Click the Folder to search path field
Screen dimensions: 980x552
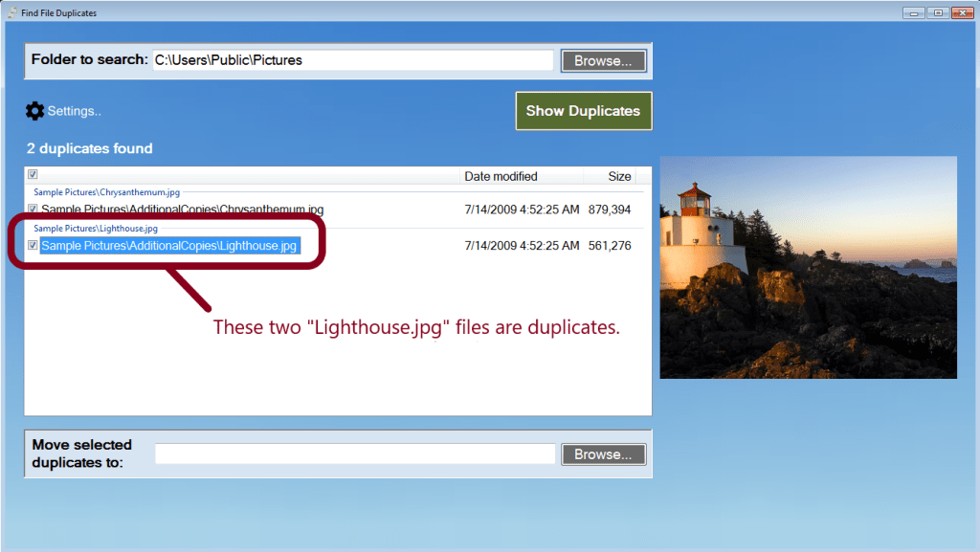pyautogui.click(x=352, y=60)
